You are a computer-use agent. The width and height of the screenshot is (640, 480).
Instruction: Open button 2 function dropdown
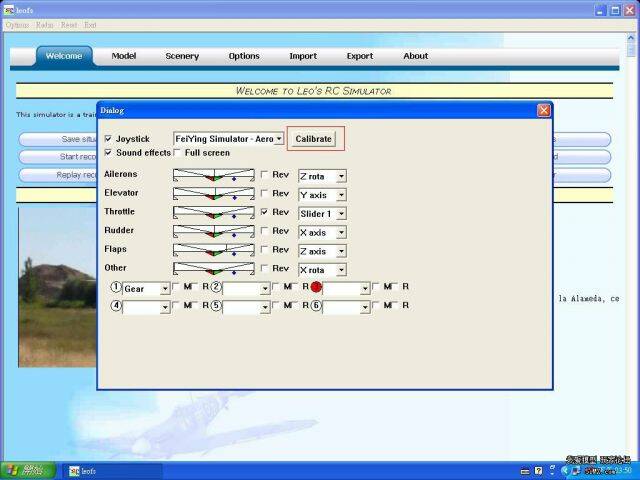(x=246, y=289)
